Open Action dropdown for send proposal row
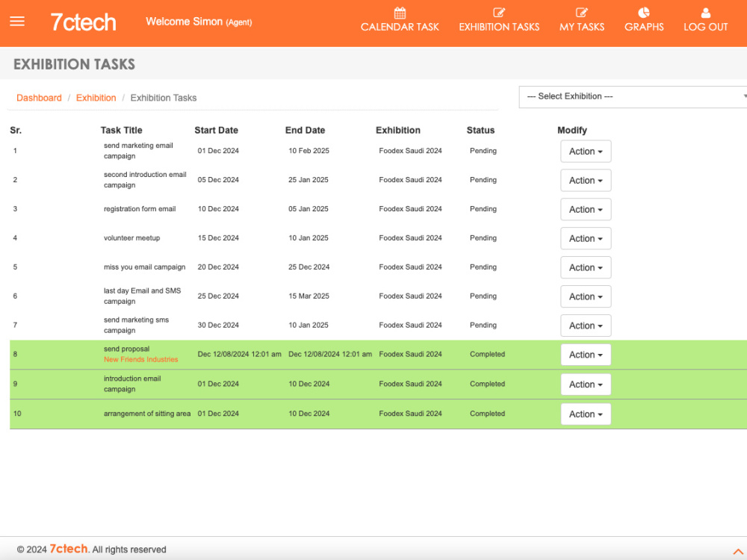This screenshot has width=747, height=560. click(586, 355)
